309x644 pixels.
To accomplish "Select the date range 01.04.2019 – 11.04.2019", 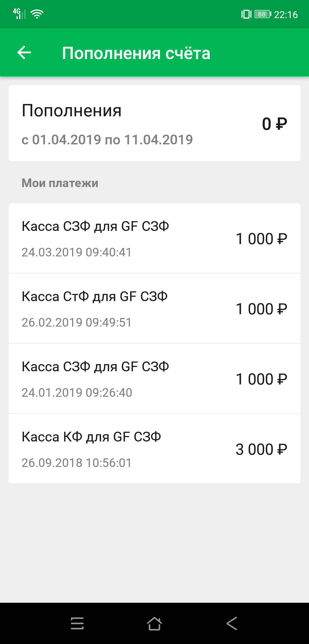I will click(107, 140).
